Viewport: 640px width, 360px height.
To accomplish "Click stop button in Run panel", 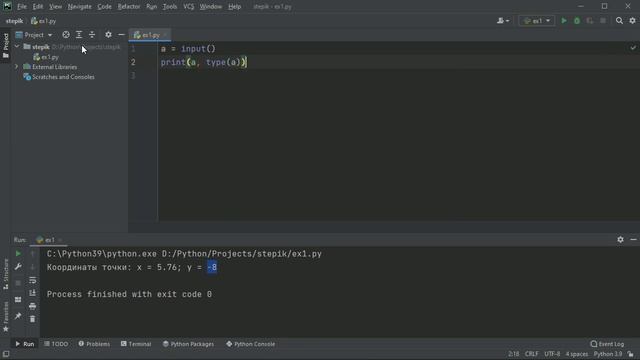I will pyautogui.click(x=18, y=282).
